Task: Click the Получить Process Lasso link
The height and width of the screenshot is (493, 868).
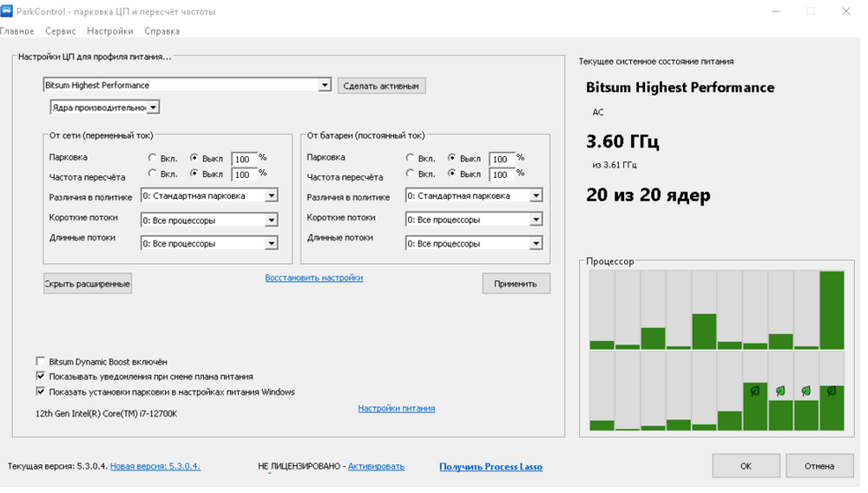Action: (x=491, y=466)
